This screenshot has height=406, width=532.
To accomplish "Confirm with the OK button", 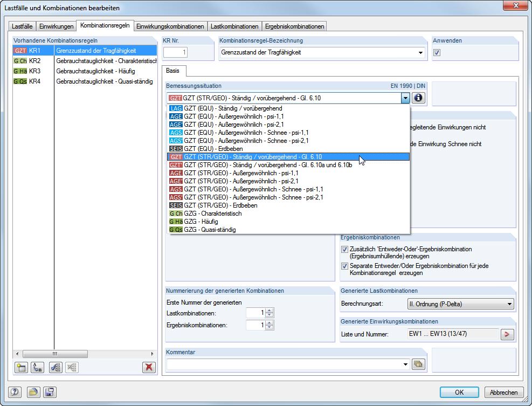I will [459, 392].
